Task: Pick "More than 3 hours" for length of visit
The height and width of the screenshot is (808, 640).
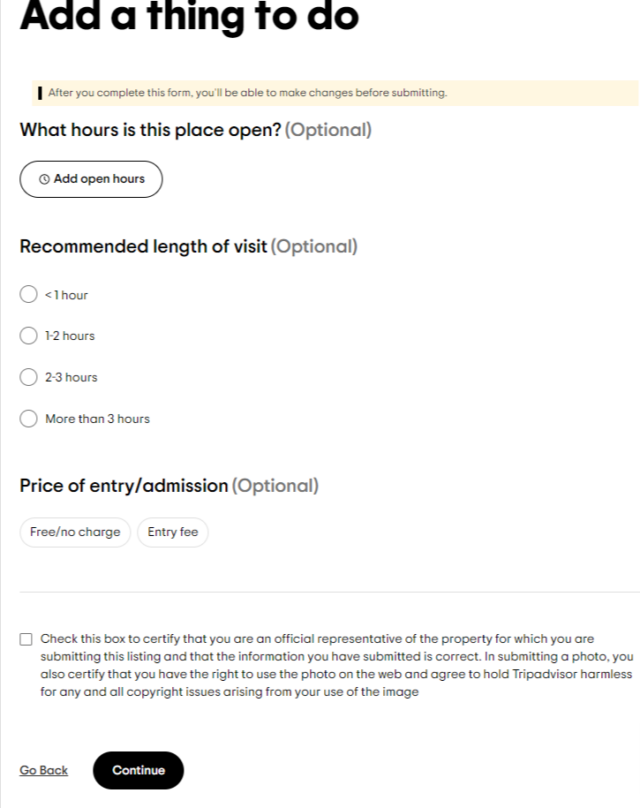Action: point(28,418)
